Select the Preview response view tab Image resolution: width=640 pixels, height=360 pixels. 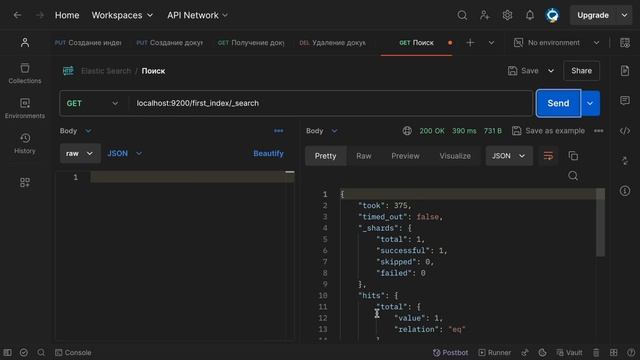pyautogui.click(x=405, y=156)
